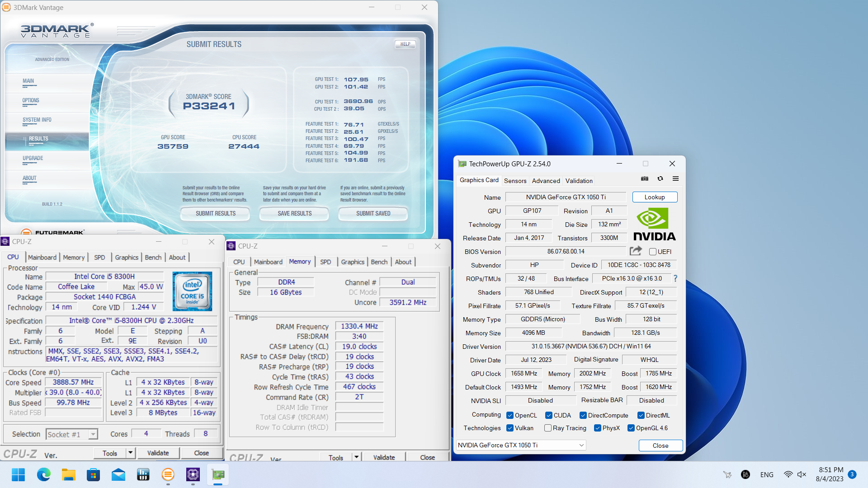Viewport: 868px width, 488px height.
Task: Open Validation tab in GPU-Z
Action: click(579, 181)
